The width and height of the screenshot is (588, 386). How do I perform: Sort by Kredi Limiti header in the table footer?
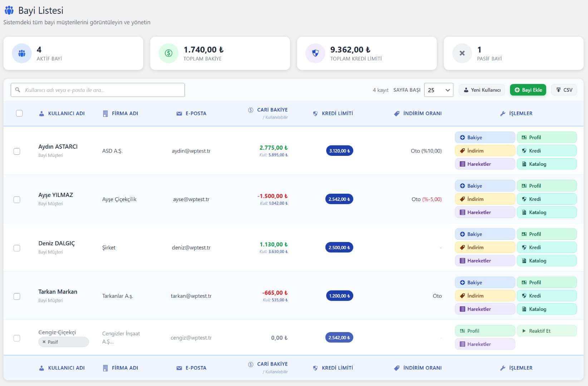(x=337, y=368)
